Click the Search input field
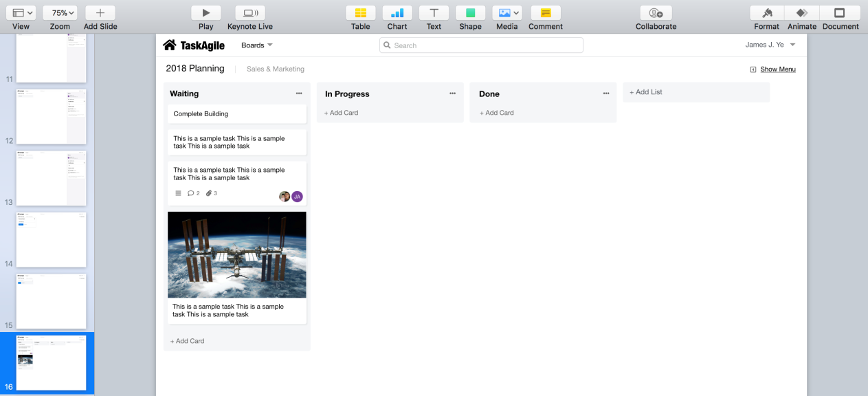The width and height of the screenshot is (868, 396). 481,45
